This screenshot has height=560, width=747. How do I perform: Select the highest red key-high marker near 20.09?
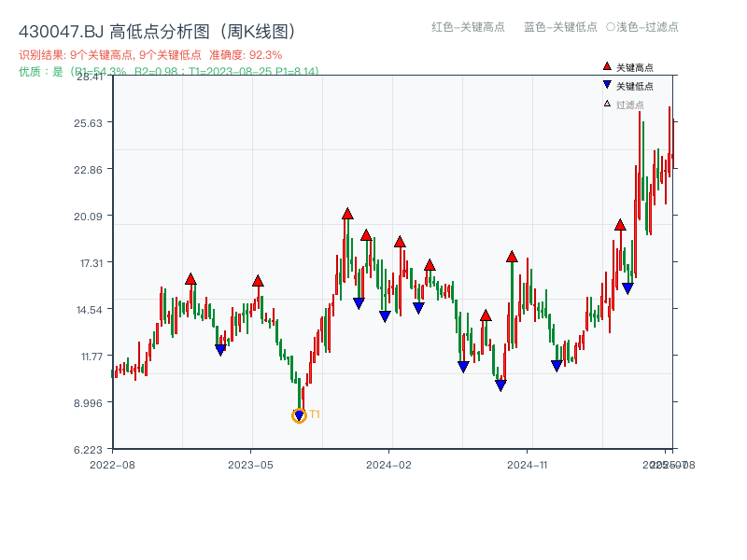pos(347,214)
